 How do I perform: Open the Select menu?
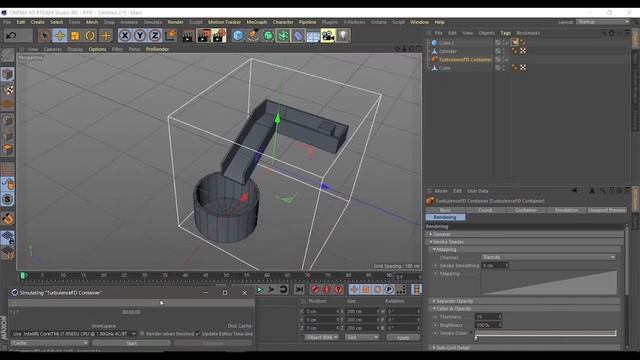tap(56, 22)
